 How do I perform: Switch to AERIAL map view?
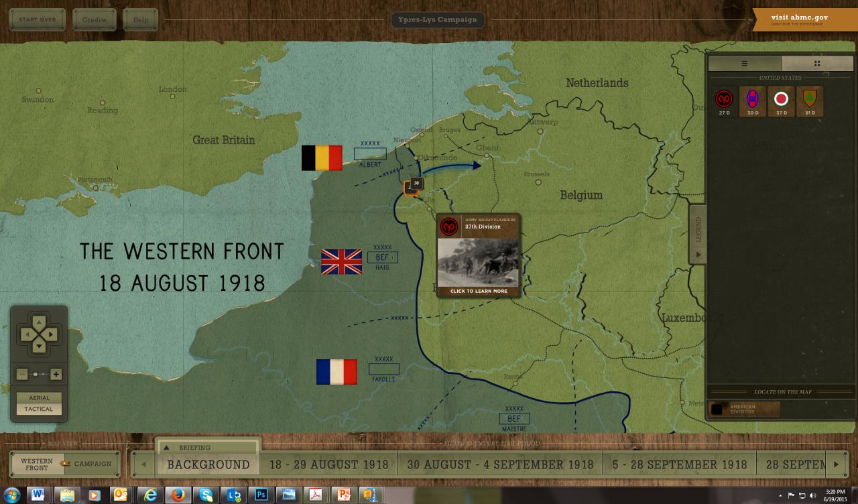(39, 397)
